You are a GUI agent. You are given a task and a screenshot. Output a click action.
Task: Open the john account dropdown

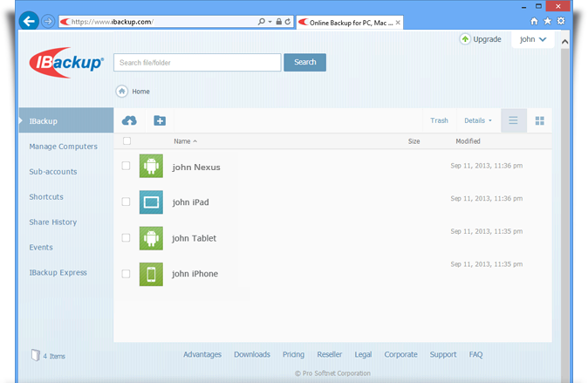coord(533,39)
